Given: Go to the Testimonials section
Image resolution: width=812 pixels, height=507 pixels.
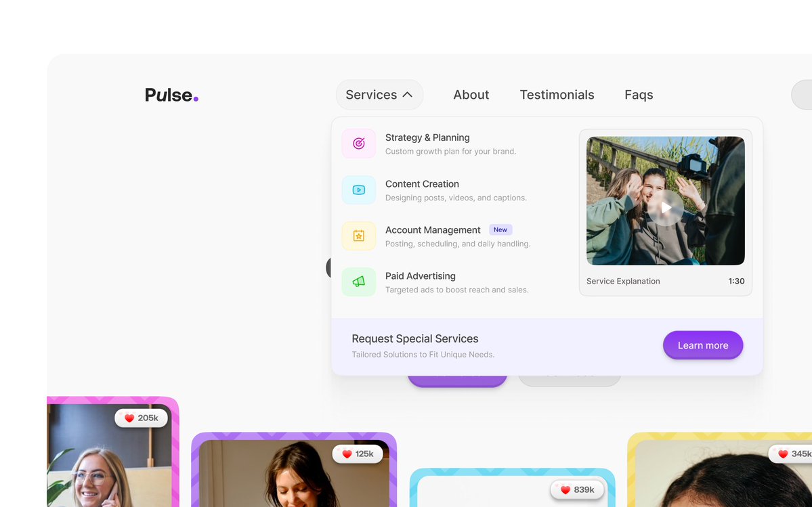Looking at the screenshot, I should (x=557, y=95).
